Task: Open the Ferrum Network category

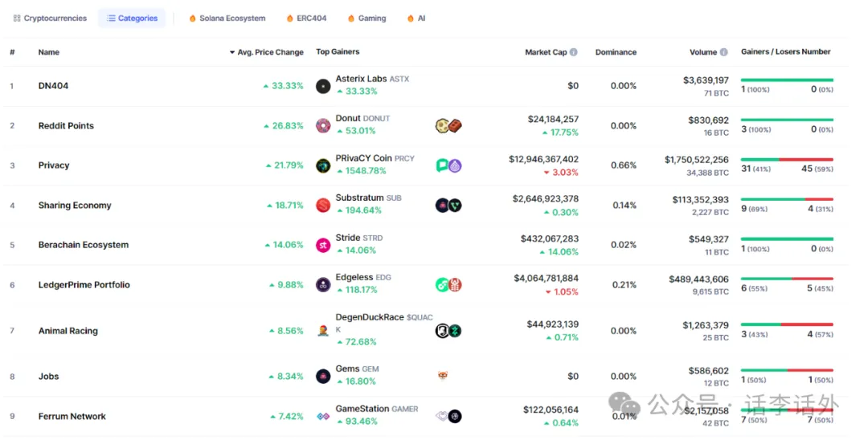Action: coord(72,416)
